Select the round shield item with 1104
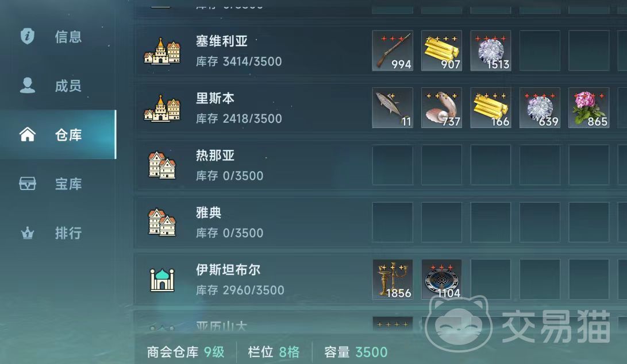The width and height of the screenshot is (627, 364). pos(442,279)
